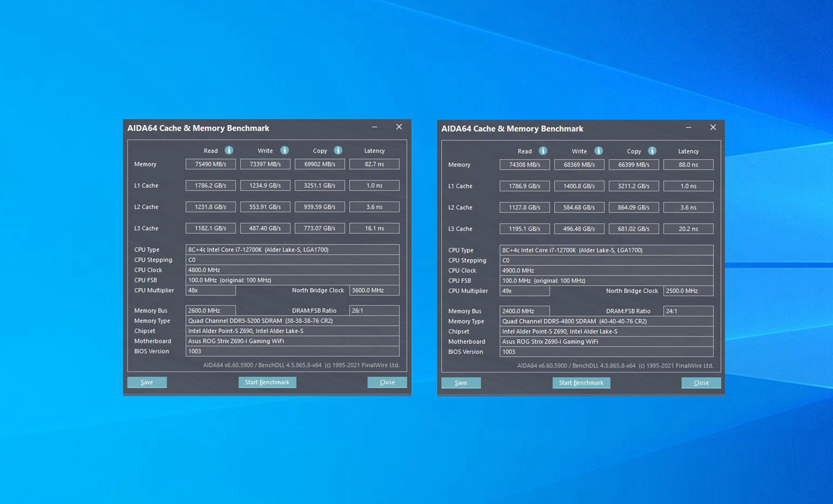This screenshot has height=504, width=833.
Task: Minimize the AIDA64 window showing DDR5-4800 memory
Action: [x=688, y=127]
